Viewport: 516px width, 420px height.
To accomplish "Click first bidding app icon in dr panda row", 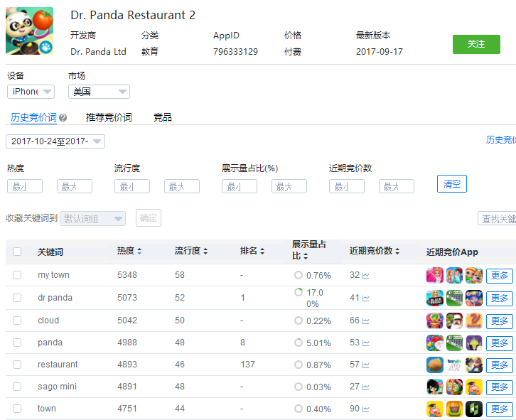I will tap(435, 298).
